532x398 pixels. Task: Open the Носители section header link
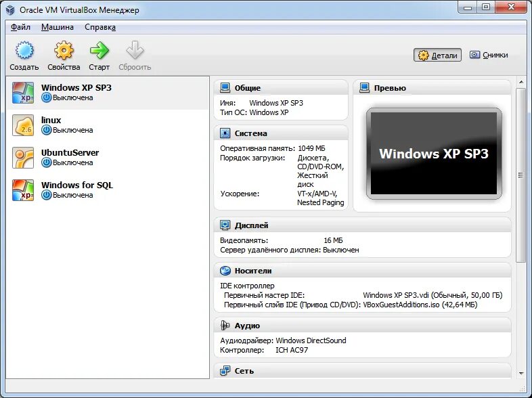pyautogui.click(x=253, y=271)
